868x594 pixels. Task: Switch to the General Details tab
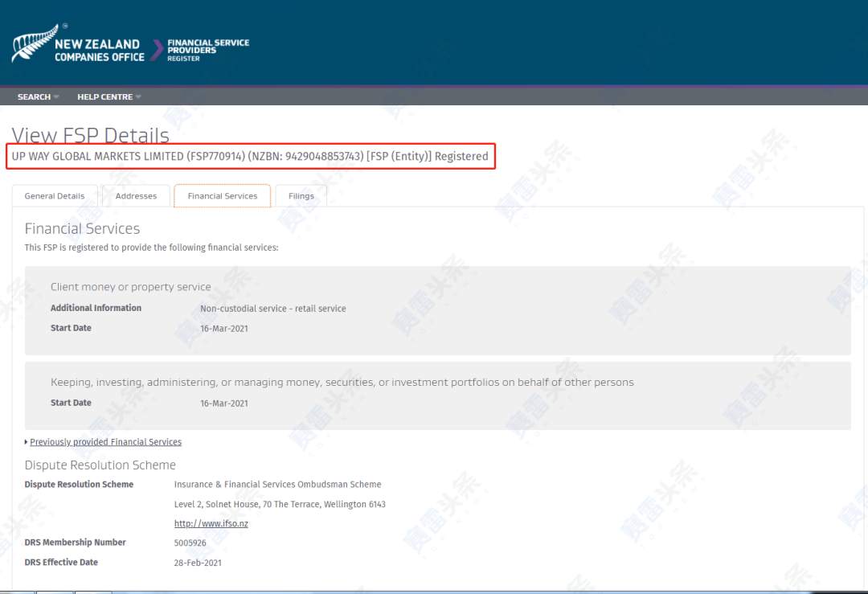point(55,196)
